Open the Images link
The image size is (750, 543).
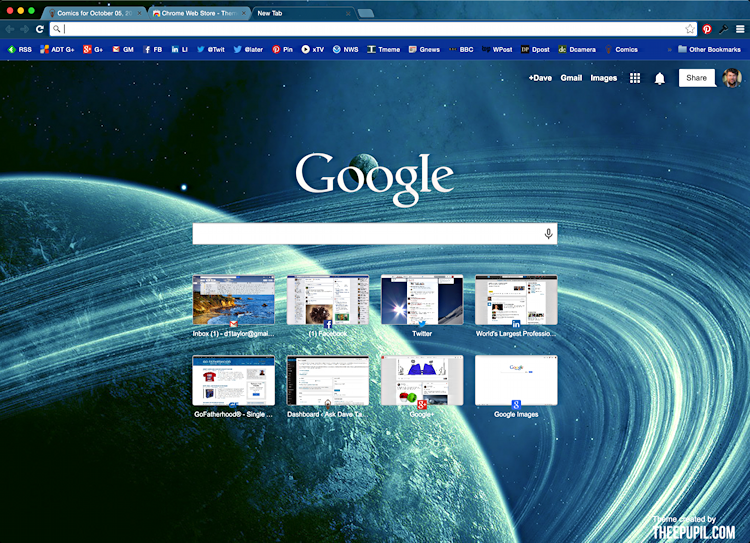tap(604, 78)
